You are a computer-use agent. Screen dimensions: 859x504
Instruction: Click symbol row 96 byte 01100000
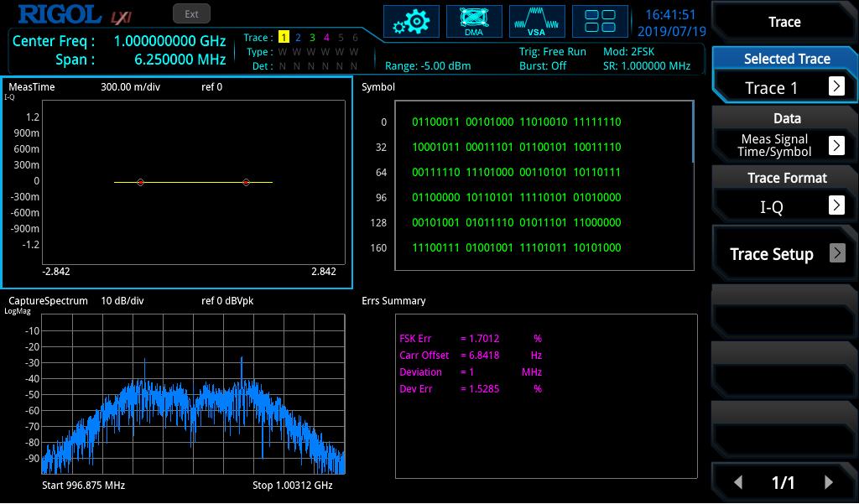pyautogui.click(x=435, y=197)
